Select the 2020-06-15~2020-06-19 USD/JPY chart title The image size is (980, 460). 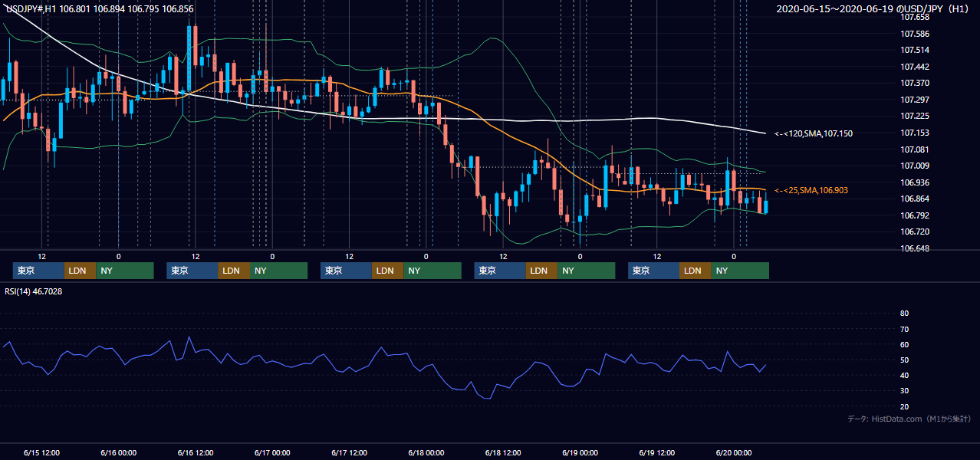pos(874,8)
